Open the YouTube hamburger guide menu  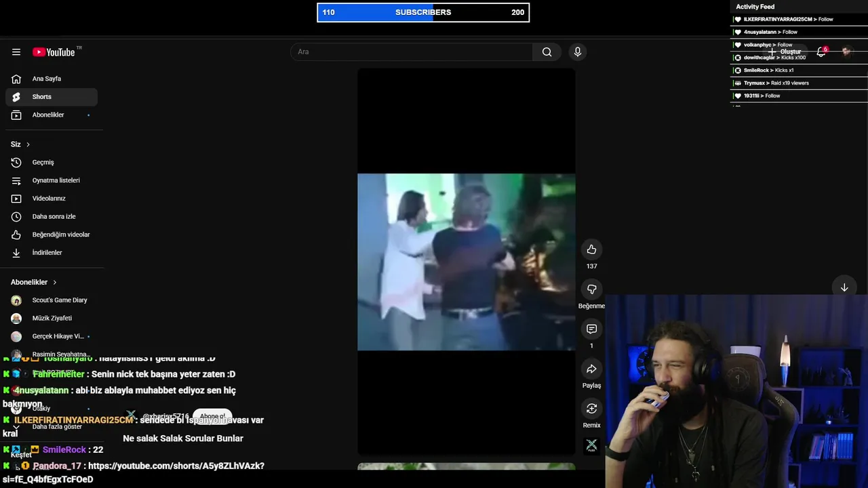[x=16, y=52]
